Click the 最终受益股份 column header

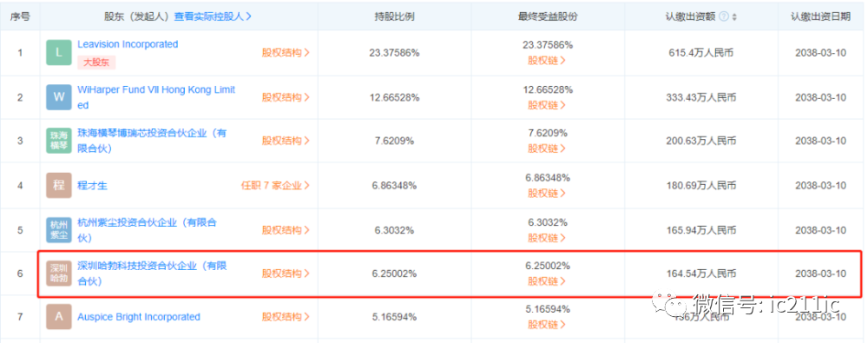click(548, 16)
